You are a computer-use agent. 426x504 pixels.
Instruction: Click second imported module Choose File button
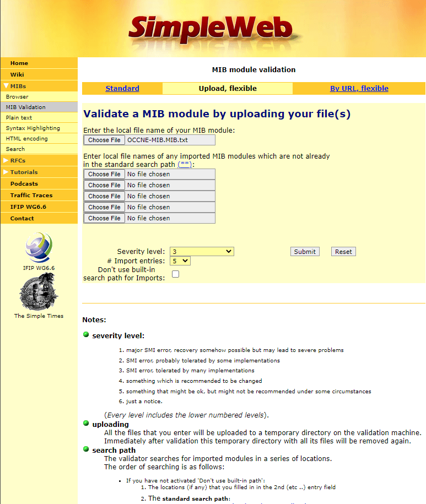(x=104, y=185)
